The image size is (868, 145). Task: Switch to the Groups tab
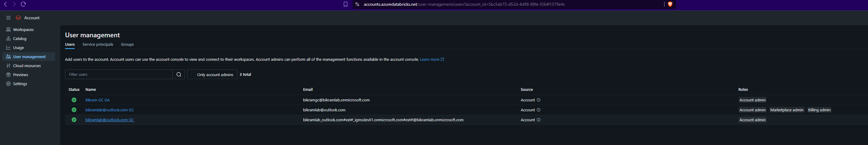click(x=127, y=45)
